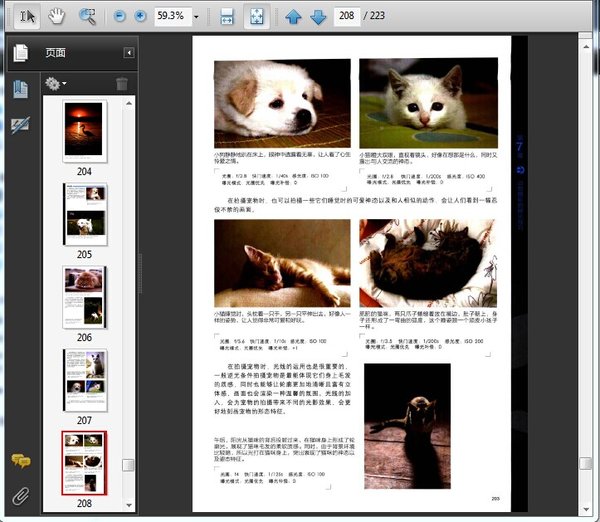Activate the Hand pan tool
Screen dimensions: 600x522
[x=57, y=16]
